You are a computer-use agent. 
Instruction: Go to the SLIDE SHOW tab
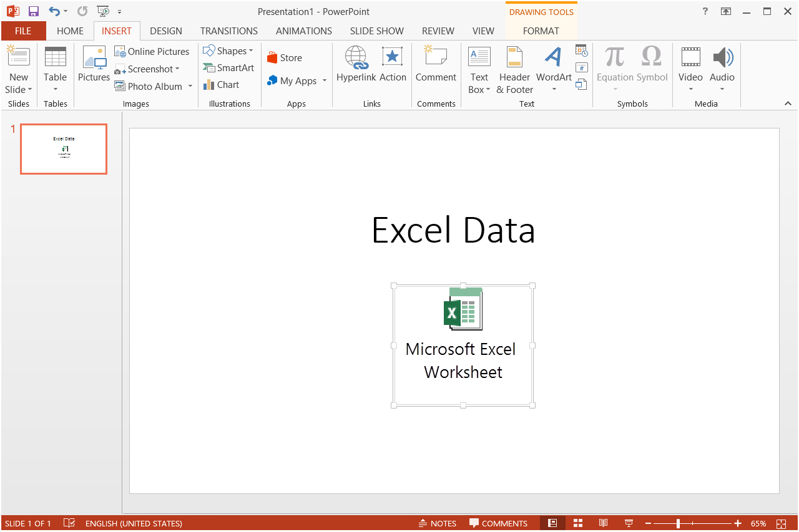point(377,31)
